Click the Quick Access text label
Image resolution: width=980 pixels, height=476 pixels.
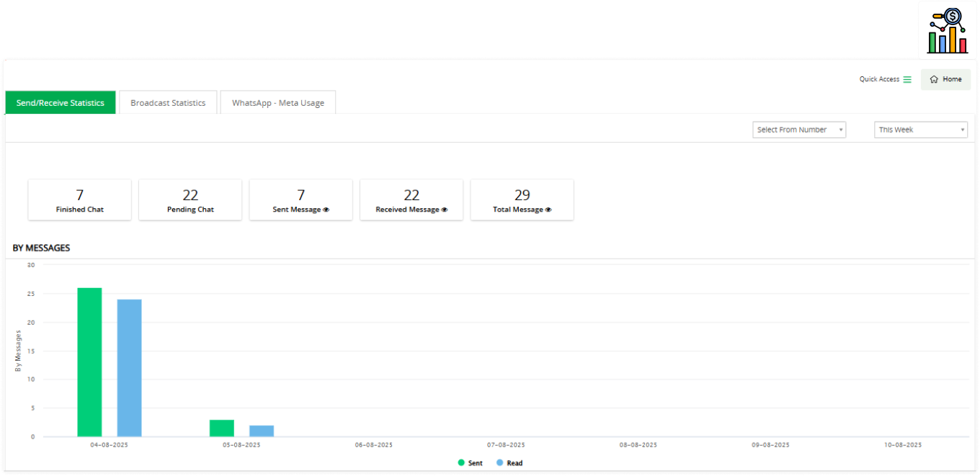(879, 79)
